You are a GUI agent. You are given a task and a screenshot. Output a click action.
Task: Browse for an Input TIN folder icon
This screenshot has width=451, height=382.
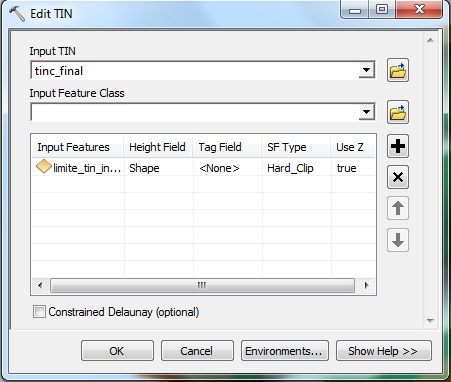coord(398,70)
